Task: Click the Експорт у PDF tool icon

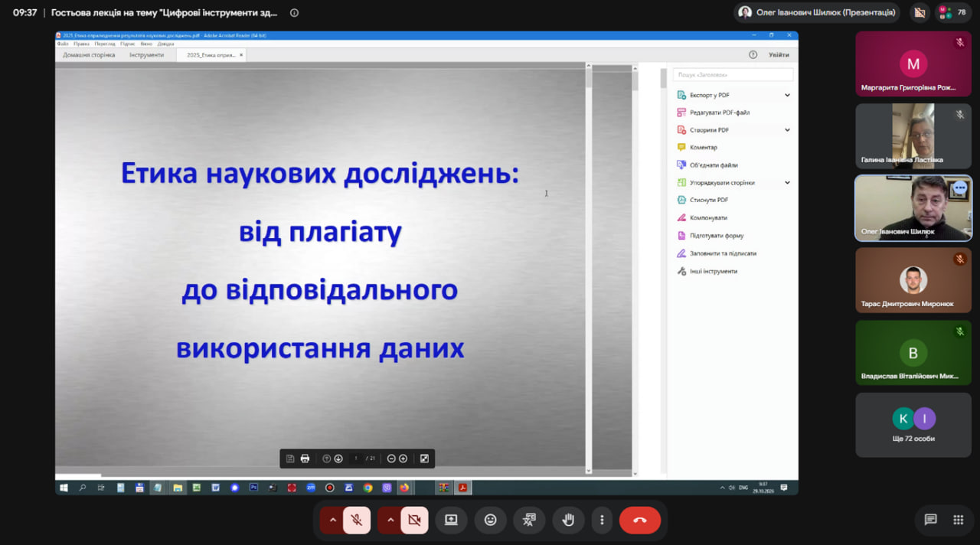Action: 681,95
